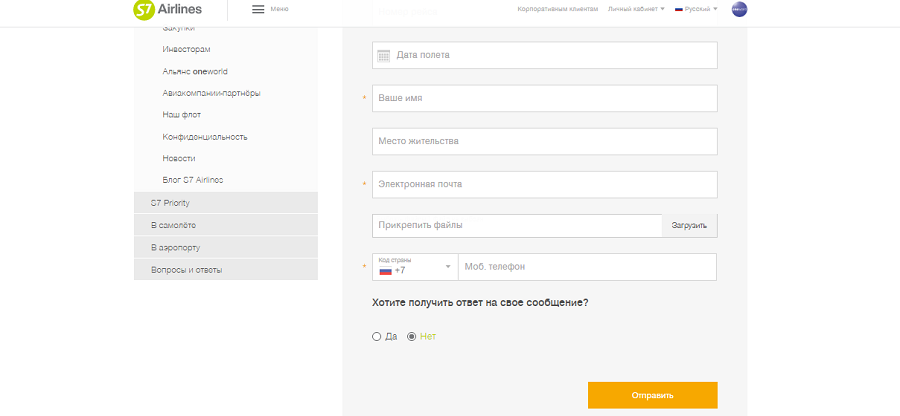This screenshot has height=416, width=900.
Task: Click the Russian flag in phone code
Action: click(x=385, y=271)
